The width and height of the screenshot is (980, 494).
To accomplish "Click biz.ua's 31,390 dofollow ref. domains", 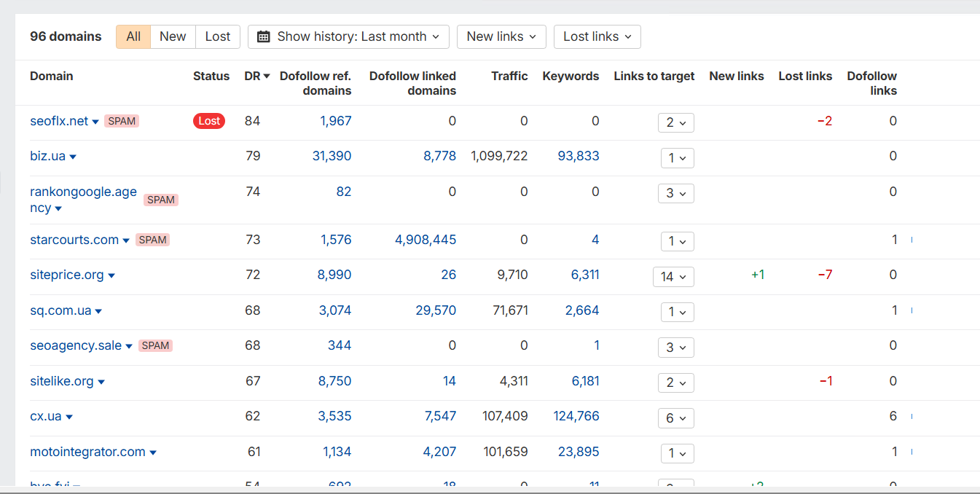I will pyautogui.click(x=332, y=156).
